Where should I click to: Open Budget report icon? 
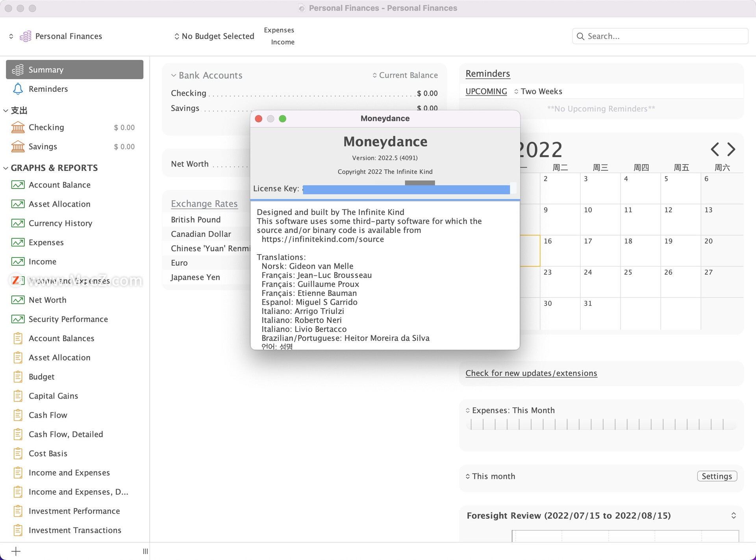(18, 377)
